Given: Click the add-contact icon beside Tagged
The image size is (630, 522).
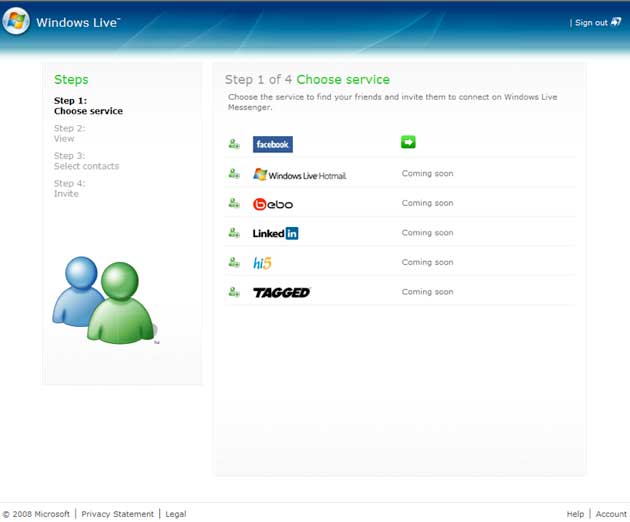Looking at the screenshot, I should point(234,292).
